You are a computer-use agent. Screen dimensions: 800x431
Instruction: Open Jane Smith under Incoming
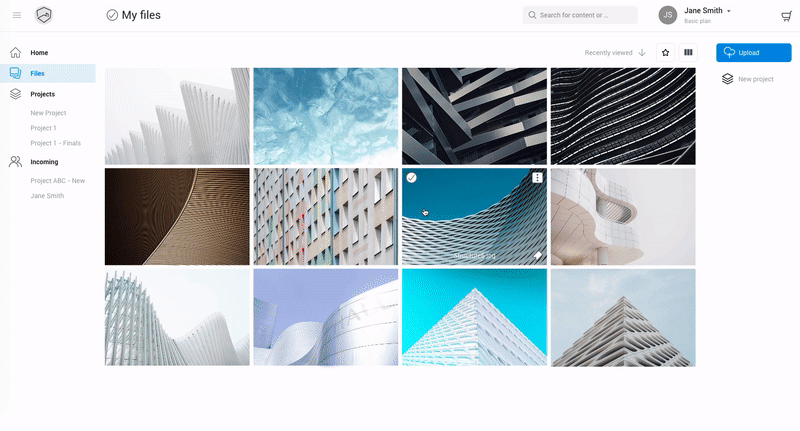47,196
